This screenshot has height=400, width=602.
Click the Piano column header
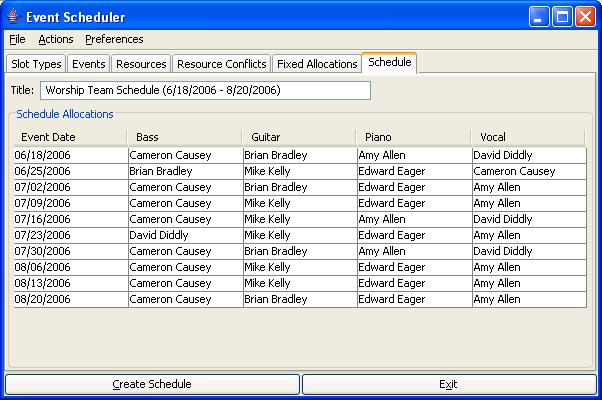pos(414,137)
